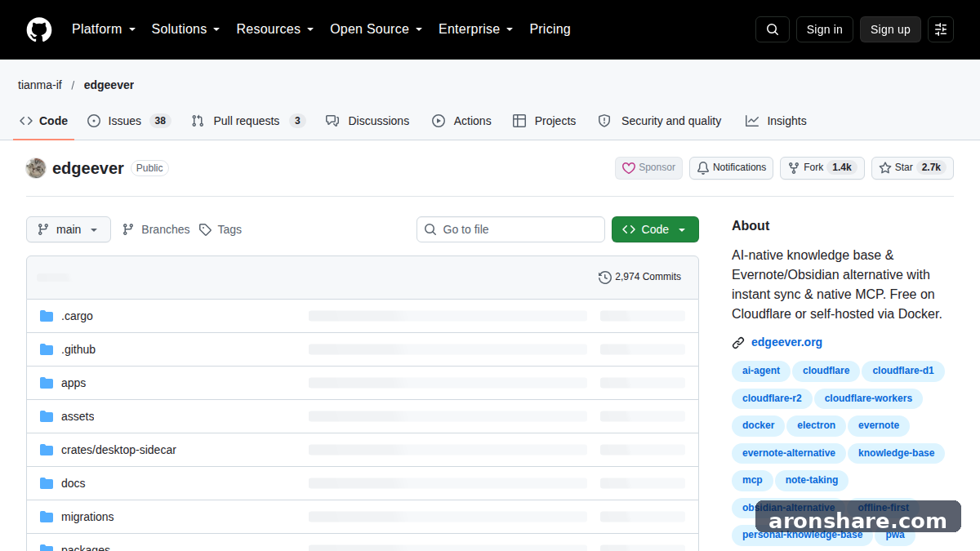Click the heart Sponsor button

(x=648, y=168)
